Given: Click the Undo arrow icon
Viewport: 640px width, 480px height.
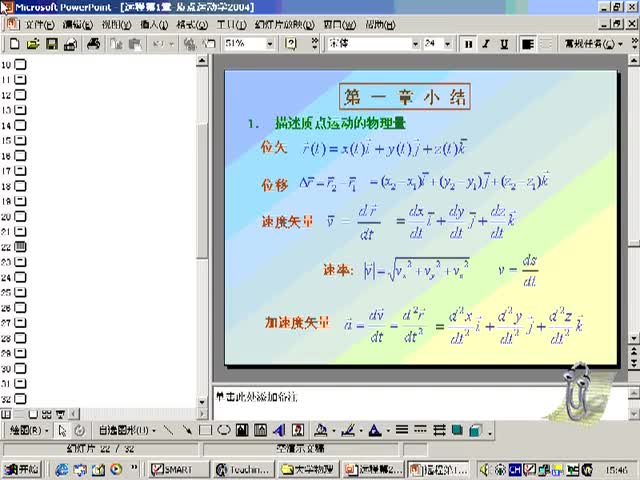Looking at the screenshot, I should [x=158, y=44].
